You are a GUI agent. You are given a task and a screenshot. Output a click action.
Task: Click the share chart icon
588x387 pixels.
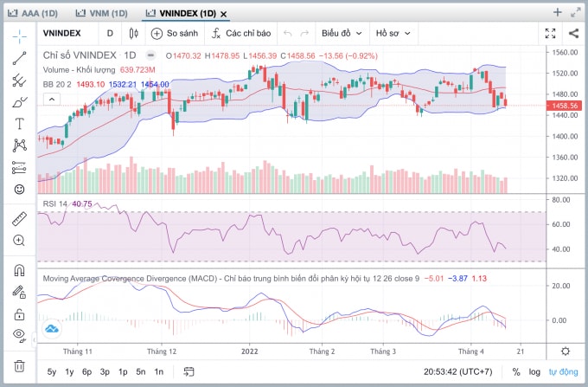tap(573, 34)
